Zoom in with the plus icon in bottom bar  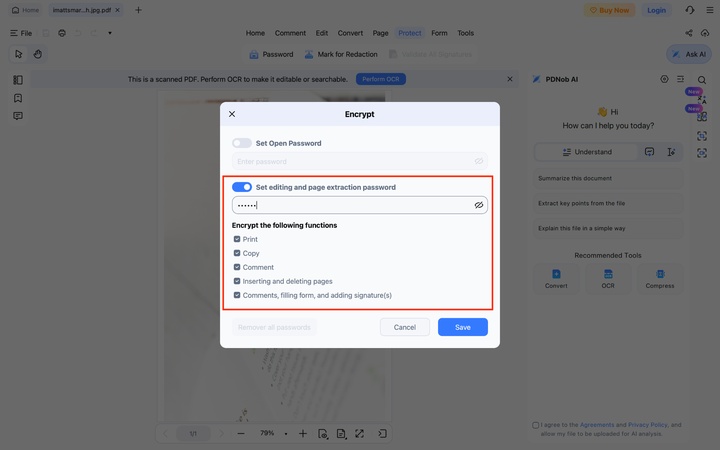click(303, 433)
